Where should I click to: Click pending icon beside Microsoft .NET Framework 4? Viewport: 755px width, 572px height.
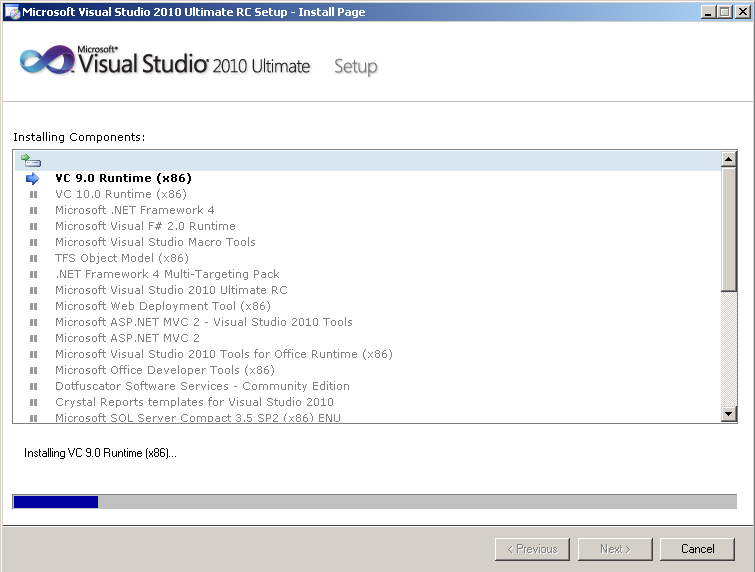click(x=33, y=210)
